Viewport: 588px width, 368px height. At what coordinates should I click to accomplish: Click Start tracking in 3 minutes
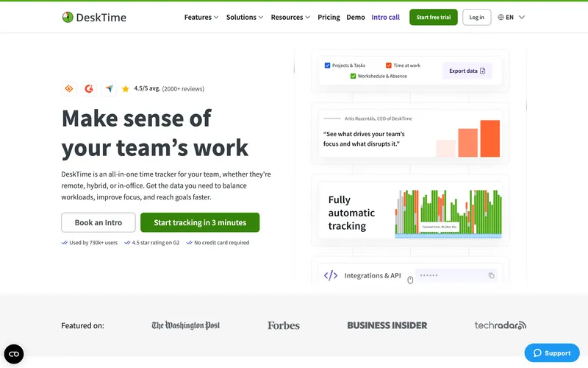[x=200, y=222]
